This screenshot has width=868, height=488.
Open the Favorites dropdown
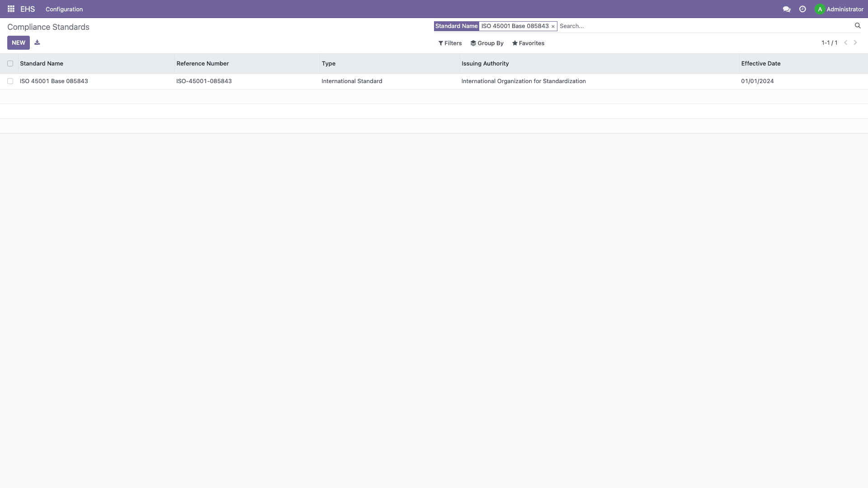[528, 43]
